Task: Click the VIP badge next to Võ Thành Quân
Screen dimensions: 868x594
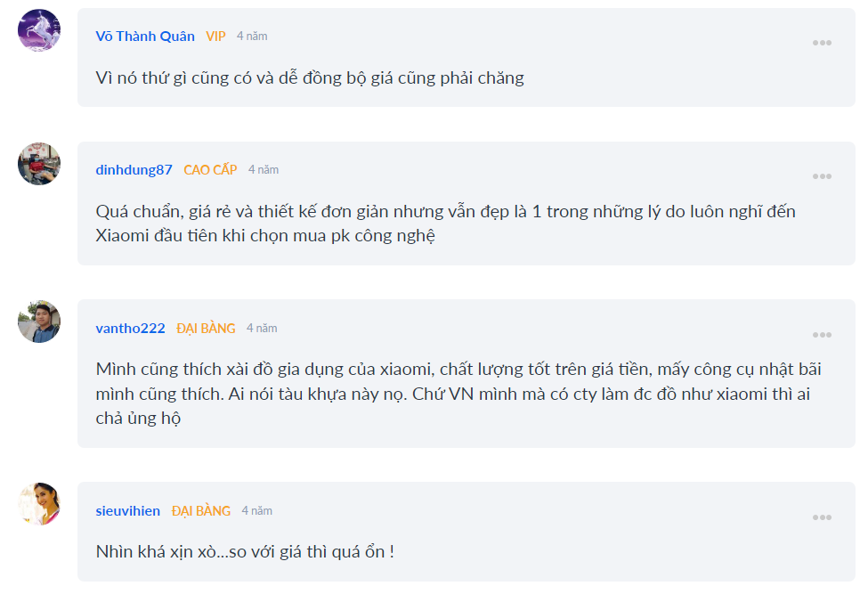Action: tap(215, 37)
